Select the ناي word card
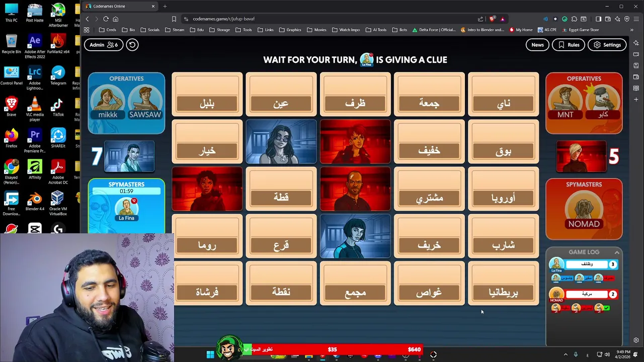644x362 pixels. (503, 95)
